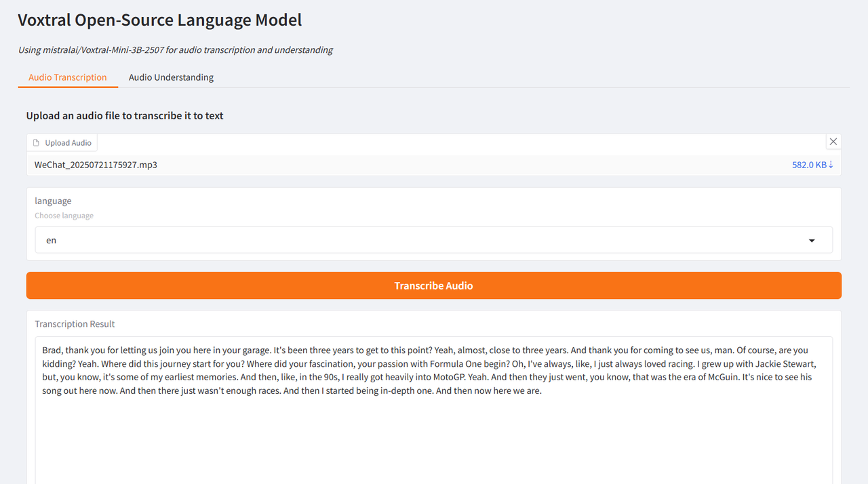Remove the uploaded audio with the X
The height and width of the screenshot is (484, 868).
[833, 142]
